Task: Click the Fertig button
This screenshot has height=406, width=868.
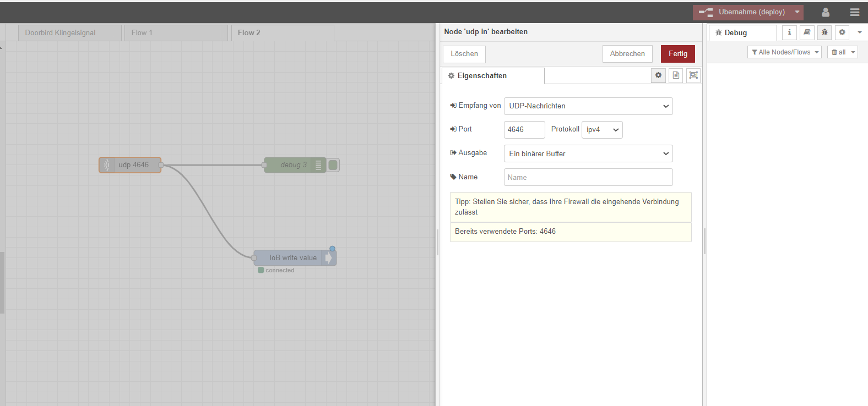Action: click(x=678, y=54)
